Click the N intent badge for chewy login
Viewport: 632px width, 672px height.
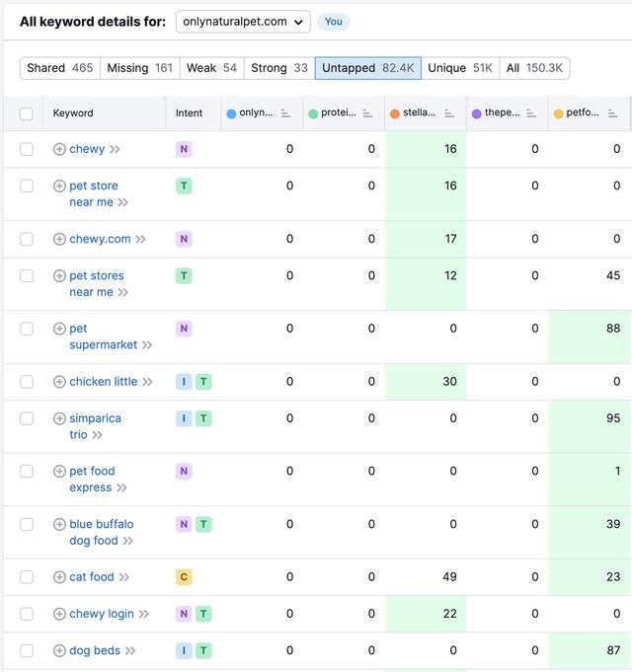184,614
